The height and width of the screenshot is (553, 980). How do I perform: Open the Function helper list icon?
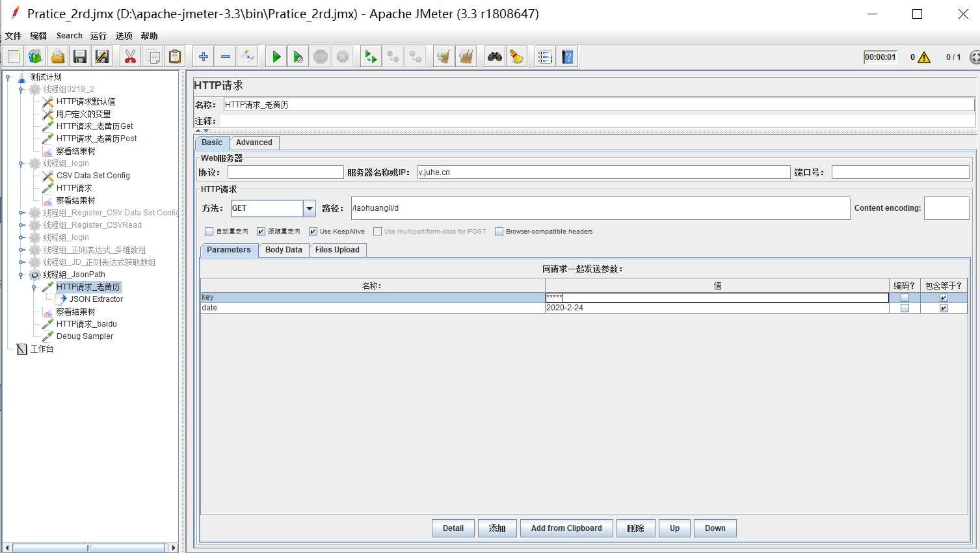[545, 57]
